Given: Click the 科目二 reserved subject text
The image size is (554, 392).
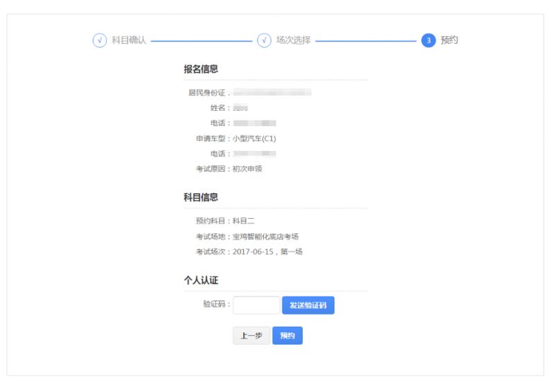Looking at the screenshot, I should [244, 221].
